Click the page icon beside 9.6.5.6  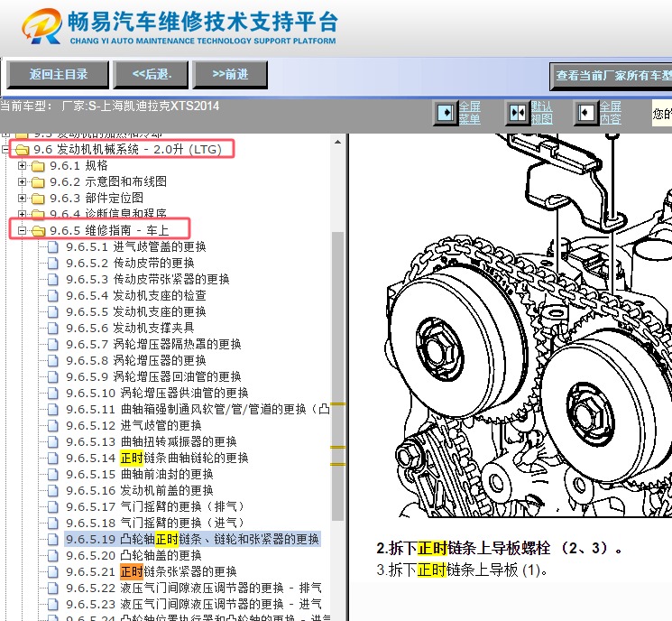(x=52, y=329)
